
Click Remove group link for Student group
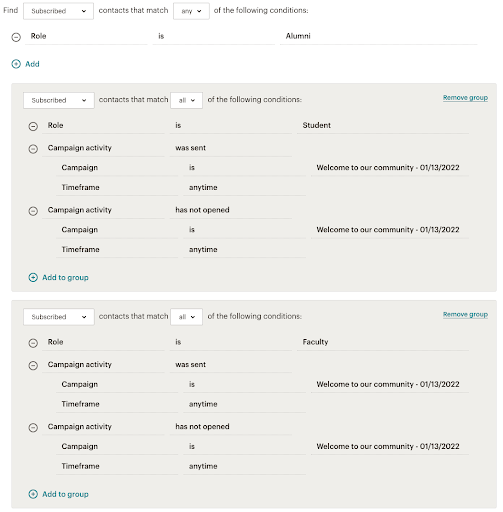tap(465, 98)
